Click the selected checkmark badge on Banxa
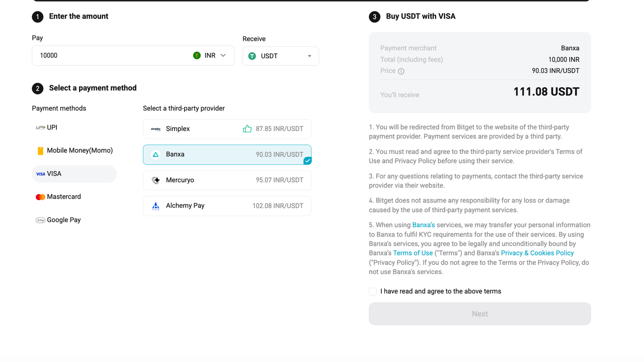 [x=307, y=161]
